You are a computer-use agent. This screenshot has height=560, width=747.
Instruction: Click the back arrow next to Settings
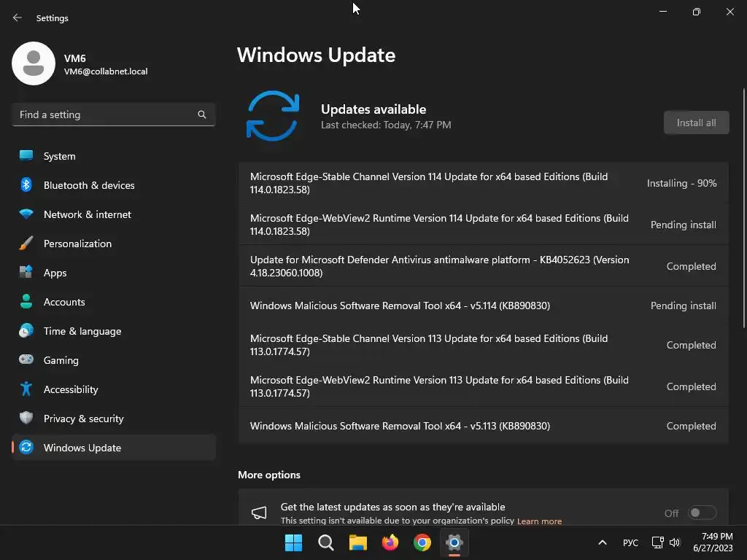[18, 17]
